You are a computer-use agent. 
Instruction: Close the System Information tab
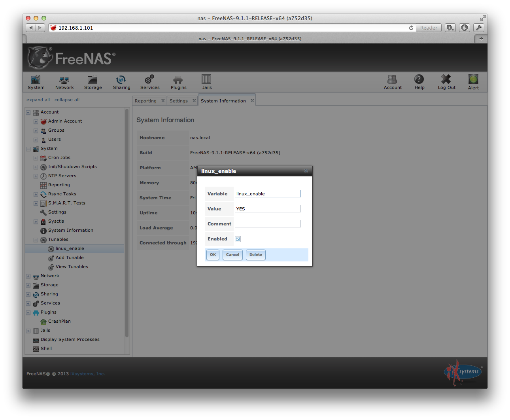252,101
